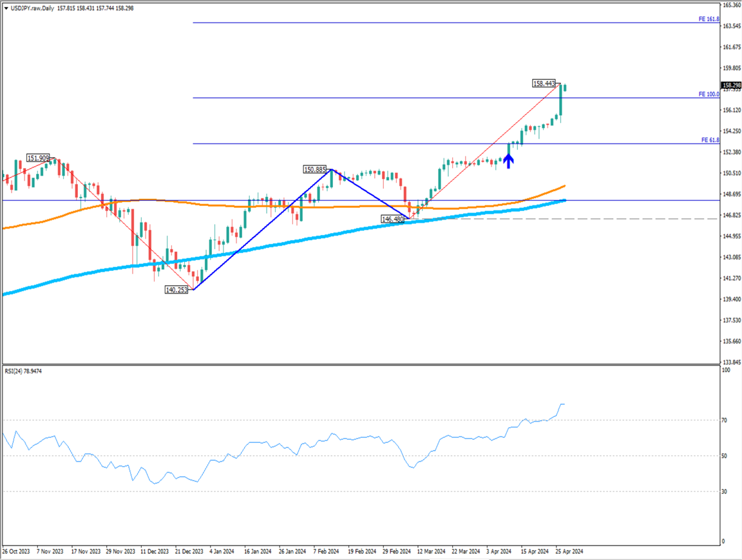This screenshot has height=560, width=742.
Task: Click the 26 Oct 2023 date label
Action: [16, 552]
